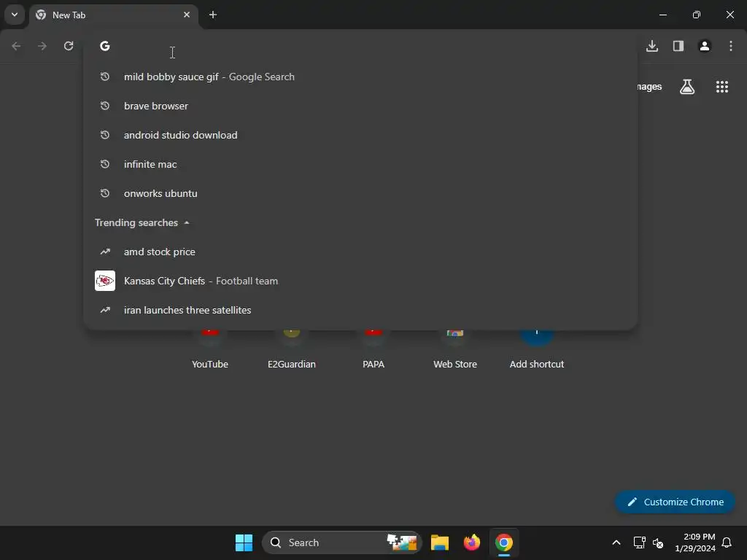This screenshot has width=747, height=560.
Task: Select suggestion mild bobby sauce gif
Action: 360,77
